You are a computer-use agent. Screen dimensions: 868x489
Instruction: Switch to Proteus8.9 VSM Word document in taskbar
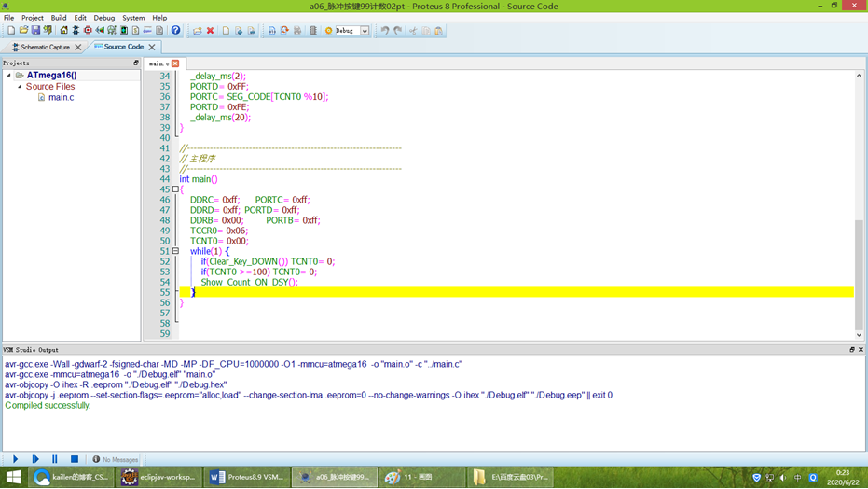pos(247,477)
